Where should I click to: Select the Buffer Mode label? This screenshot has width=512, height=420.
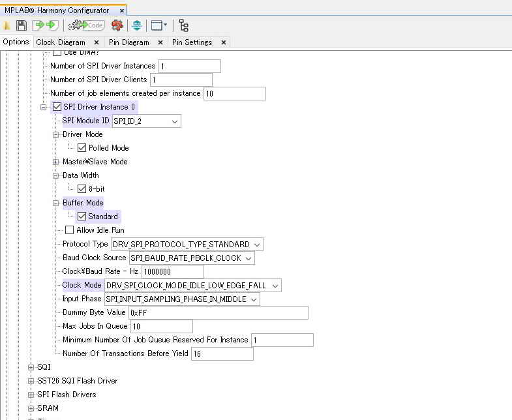point(83,203)
